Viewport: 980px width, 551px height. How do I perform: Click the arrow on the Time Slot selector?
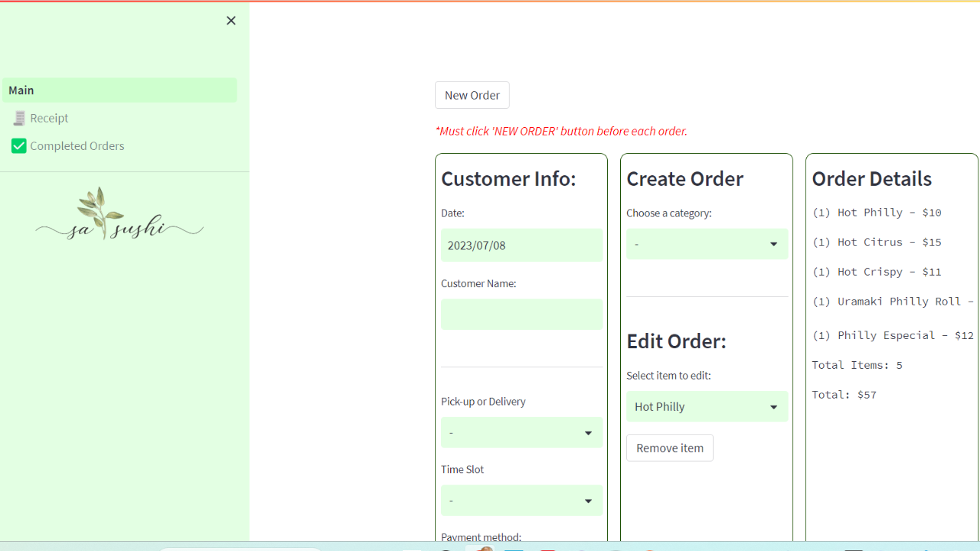click(588, 500)
